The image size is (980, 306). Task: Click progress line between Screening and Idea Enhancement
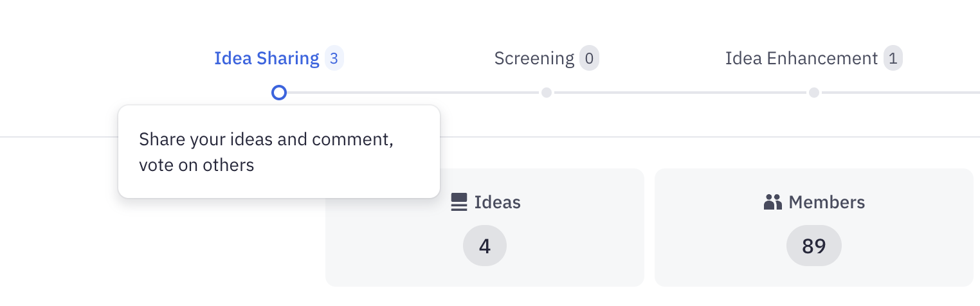pyautogui.click(x=680, y=93)
